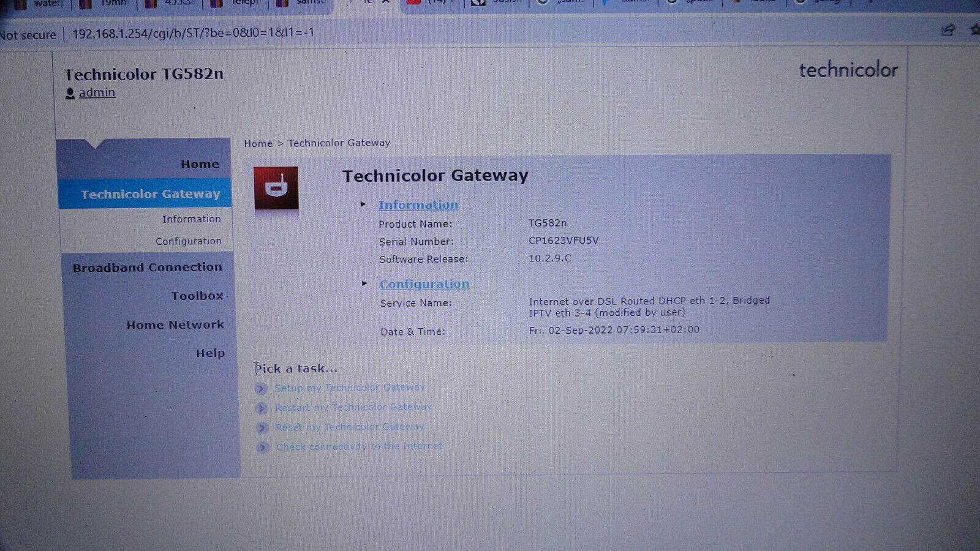Click the Product Name label
This screenshot has width=980, height=551.
[x=415, y=224]
